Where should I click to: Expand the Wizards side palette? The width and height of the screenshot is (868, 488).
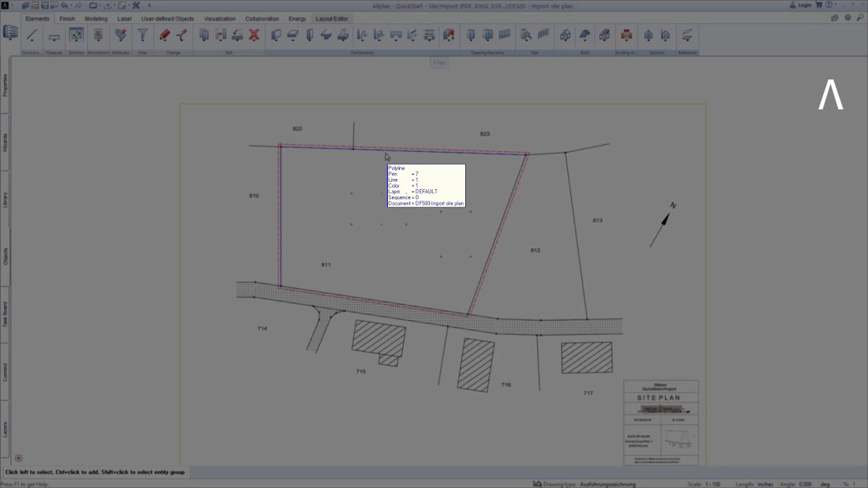point(5,142)
